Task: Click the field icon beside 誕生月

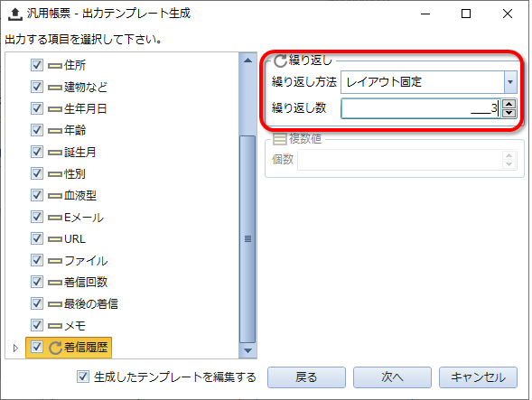Action: pyautogui.click(x=55, y=153)
